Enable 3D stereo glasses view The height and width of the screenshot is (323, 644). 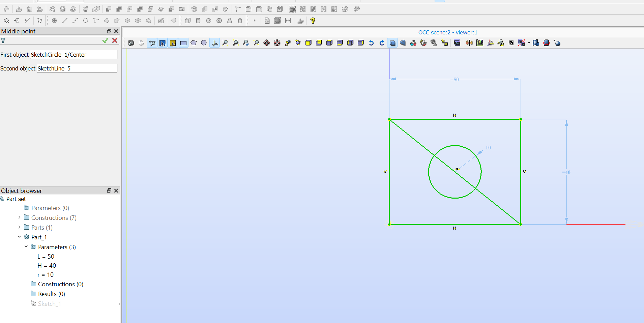pos(413,43)
